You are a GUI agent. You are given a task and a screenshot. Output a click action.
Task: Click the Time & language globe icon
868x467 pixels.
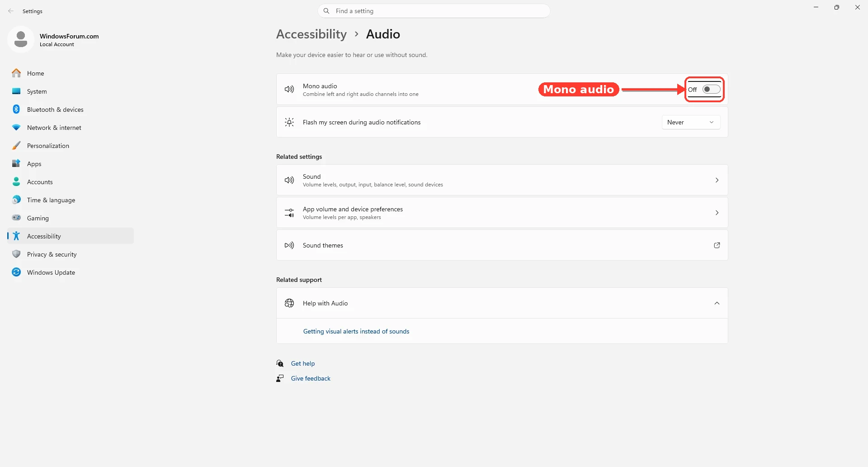(16, 200)
